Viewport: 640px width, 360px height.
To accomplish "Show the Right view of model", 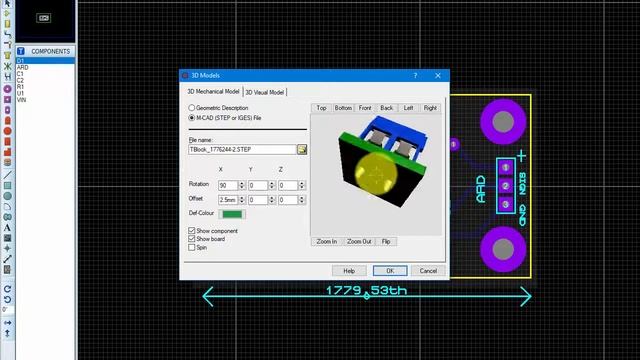I will 430,108.
